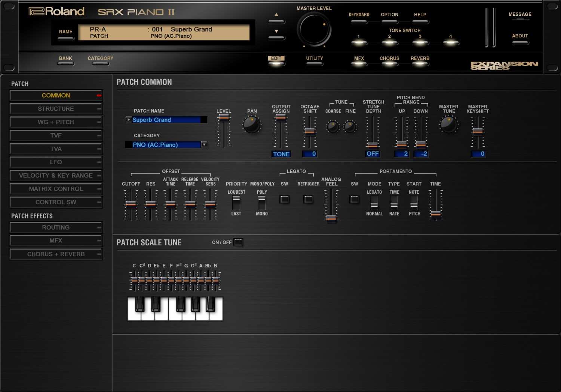Enable TONE SWITCH 1
The width and height of the screenshot is (561, 392).
click(x=359, y=43)
